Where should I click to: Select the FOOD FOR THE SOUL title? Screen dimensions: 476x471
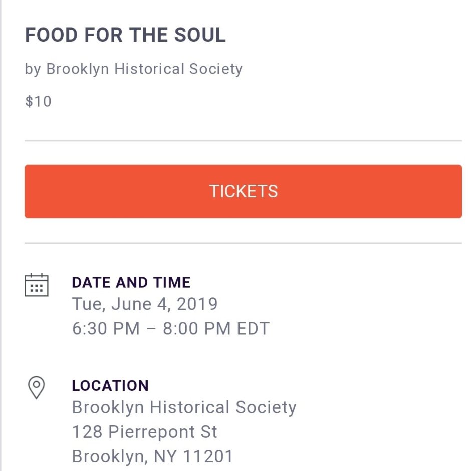125,35
